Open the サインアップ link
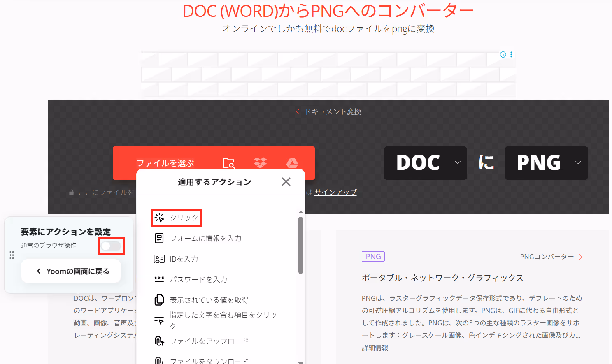Screen dimensions: 612x364 [335, 192]
